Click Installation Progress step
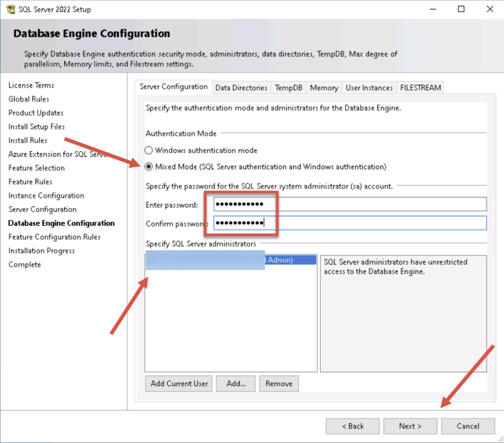 click(42, 251)
